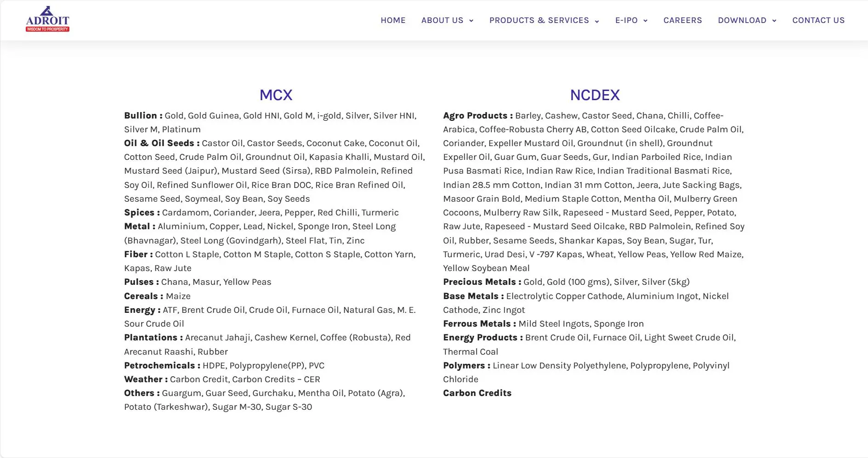Click the Plantations label

point(153,338)
